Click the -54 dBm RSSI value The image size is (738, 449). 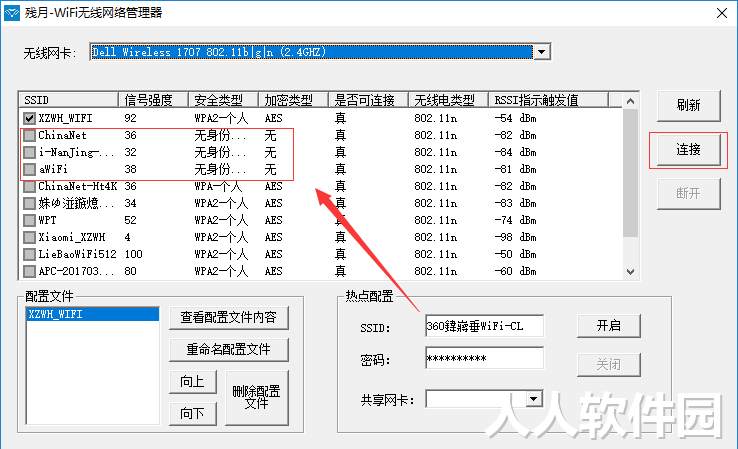point(515,118)
